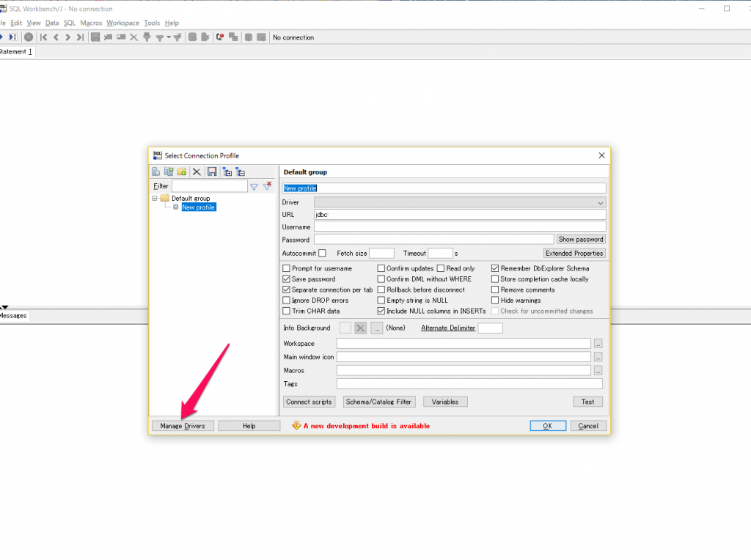751x560 pixels.
Task: Collapse the Default group tree node
Action: click(x=155, y=198)
